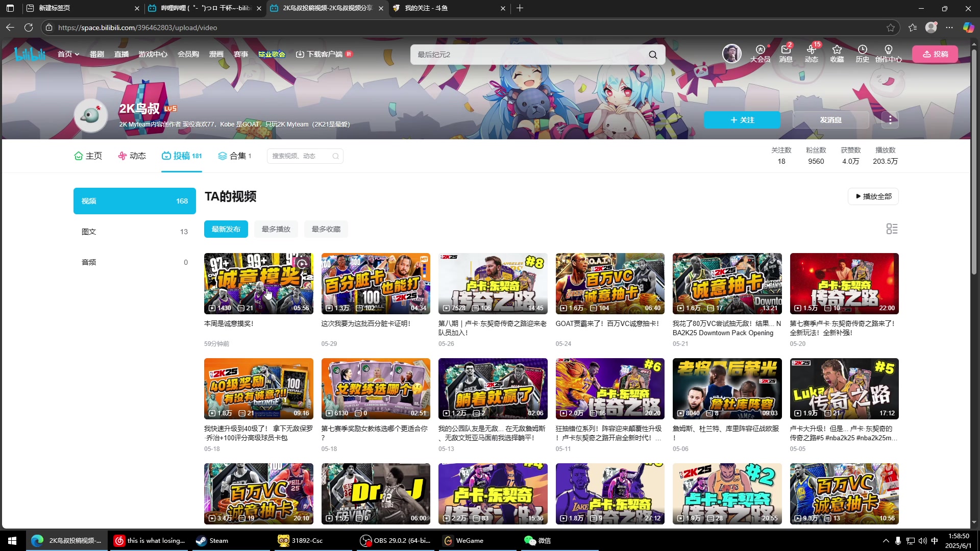Open the 毕业歌会 navigation link
Image resolution: width=980 pixels, height=551 pixels.
click(272, 54)
